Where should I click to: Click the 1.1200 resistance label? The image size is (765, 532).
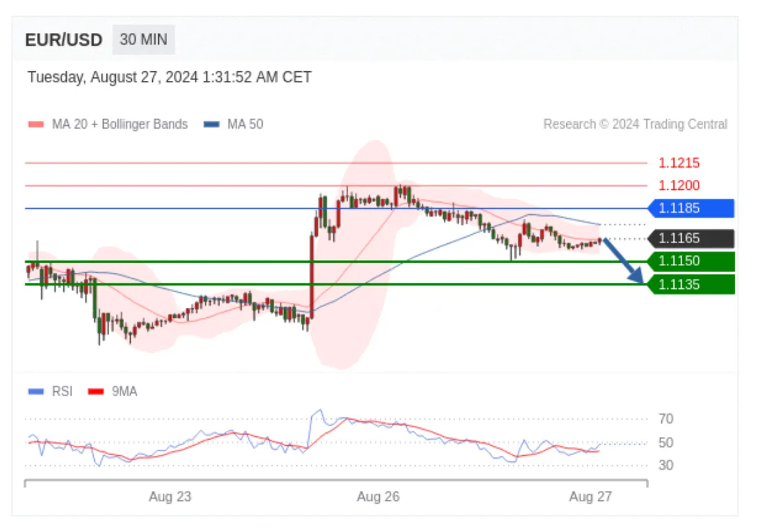[679, 185]
